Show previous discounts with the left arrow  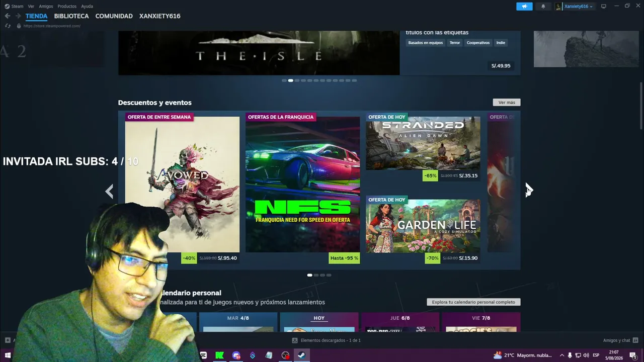pyautogui.click(x=109, y=191)
